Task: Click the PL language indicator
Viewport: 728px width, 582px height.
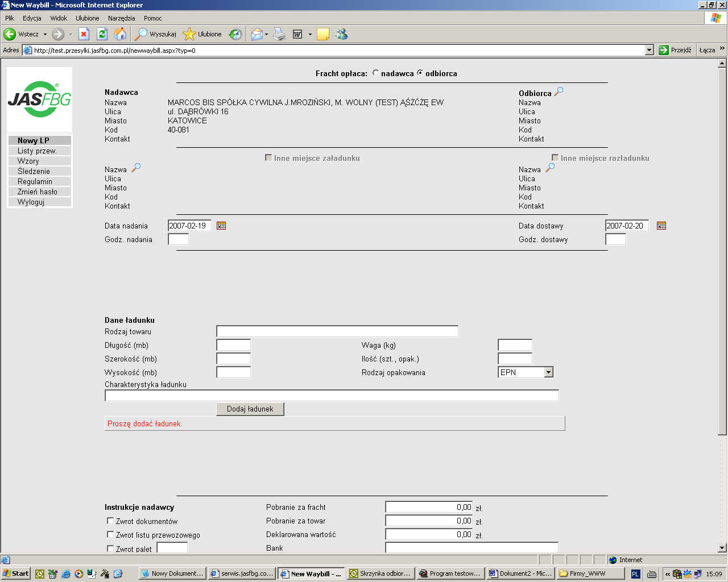Action: pos(635,574)
